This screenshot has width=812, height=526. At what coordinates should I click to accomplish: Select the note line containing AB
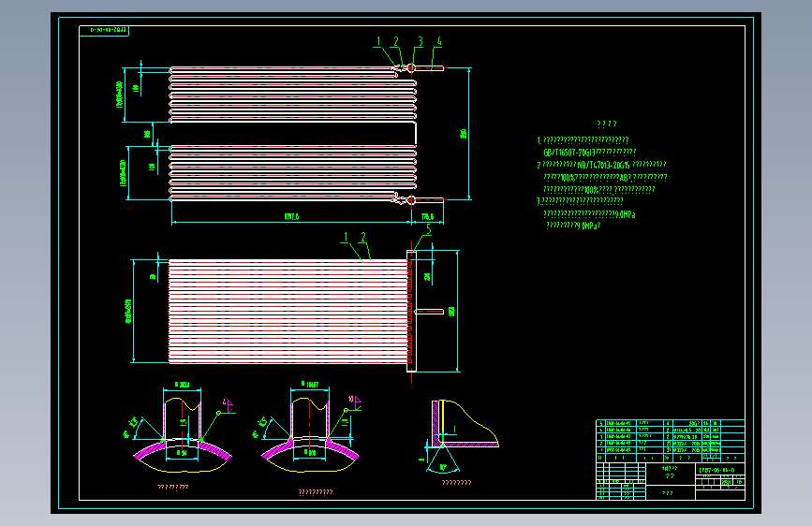pyautogui.click(x=605, y=178)
